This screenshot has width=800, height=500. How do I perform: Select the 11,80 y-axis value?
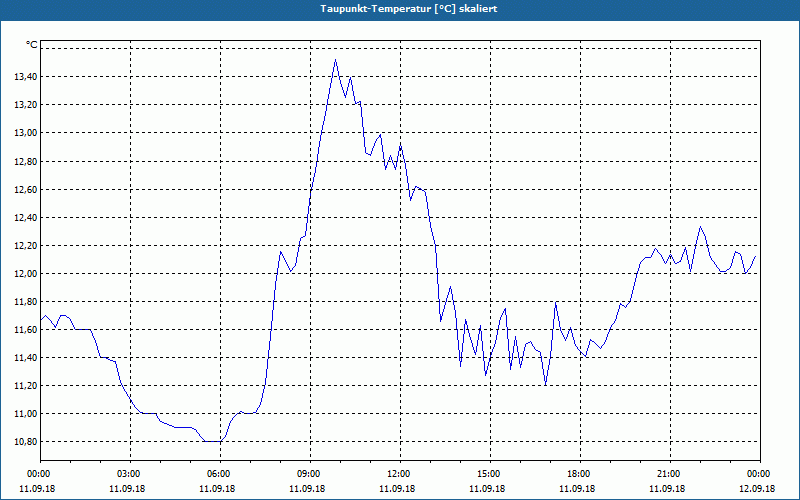(x=25, y=302)
